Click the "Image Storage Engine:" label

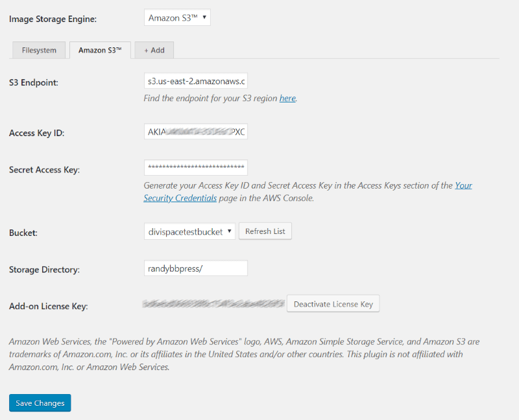[53, 19]
